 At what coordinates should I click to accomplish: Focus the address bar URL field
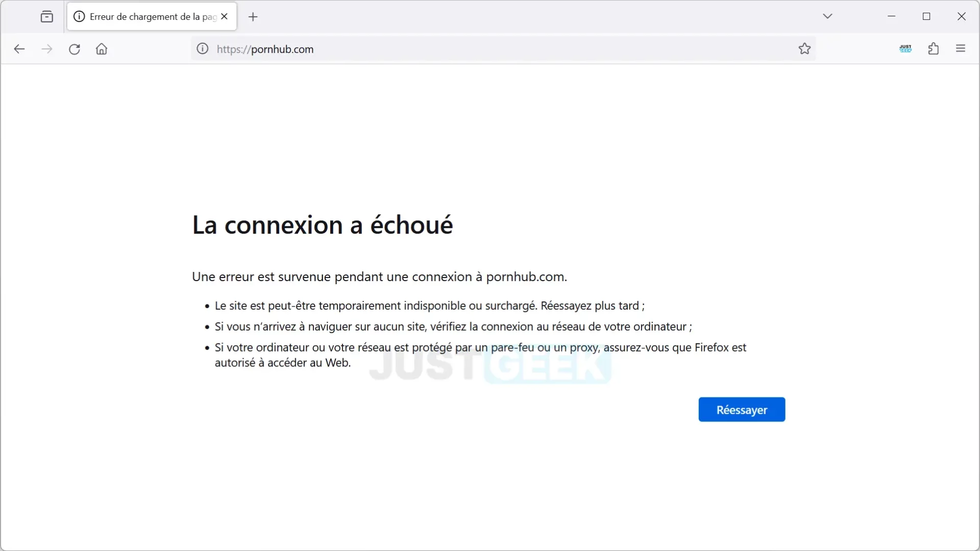(x=503, y=49)
